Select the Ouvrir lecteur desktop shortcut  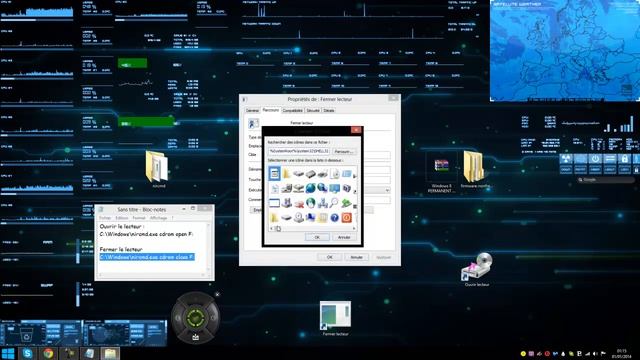click(477, 269)
